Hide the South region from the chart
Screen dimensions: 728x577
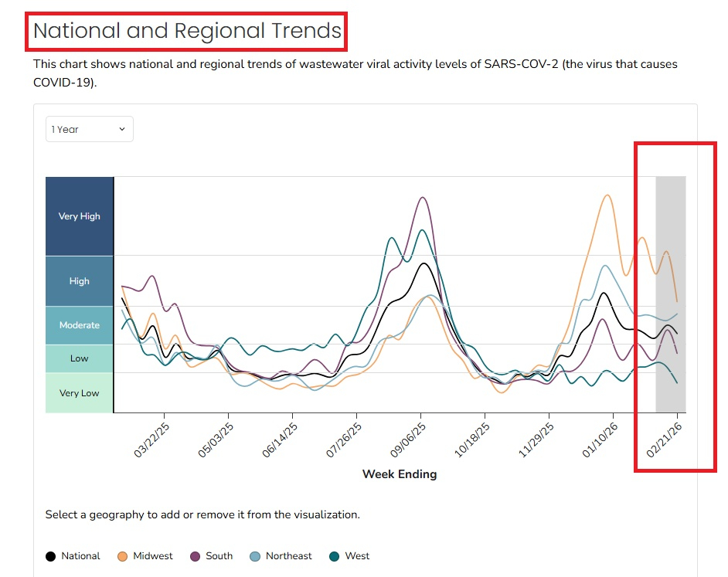pos(211,555)
